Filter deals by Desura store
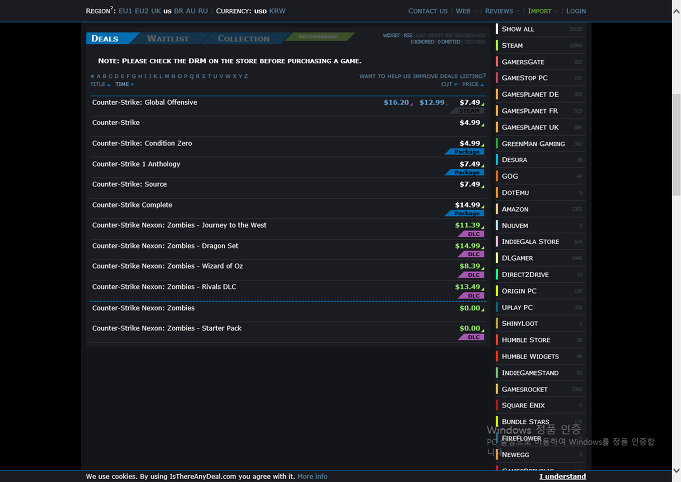 (541, 160)
